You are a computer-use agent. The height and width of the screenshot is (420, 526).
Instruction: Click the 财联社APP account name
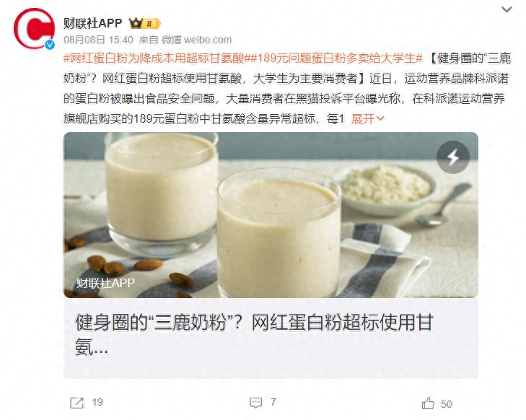point(92,23)
